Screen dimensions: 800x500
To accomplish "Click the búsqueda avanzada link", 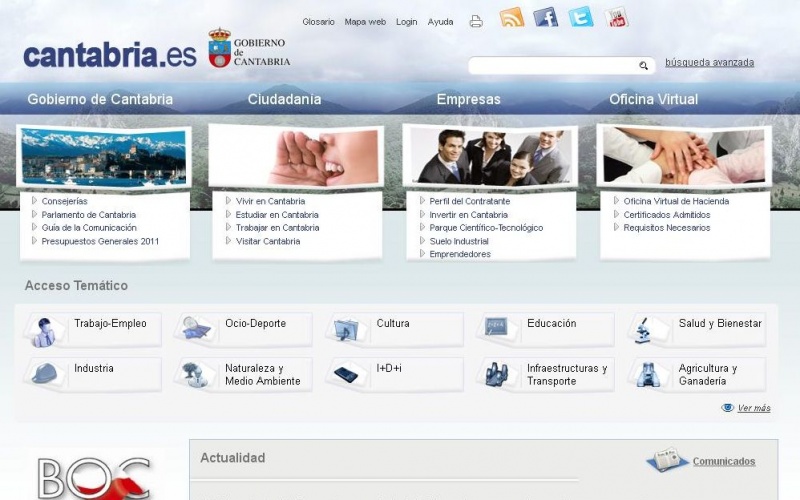I will tap(709, 63).
